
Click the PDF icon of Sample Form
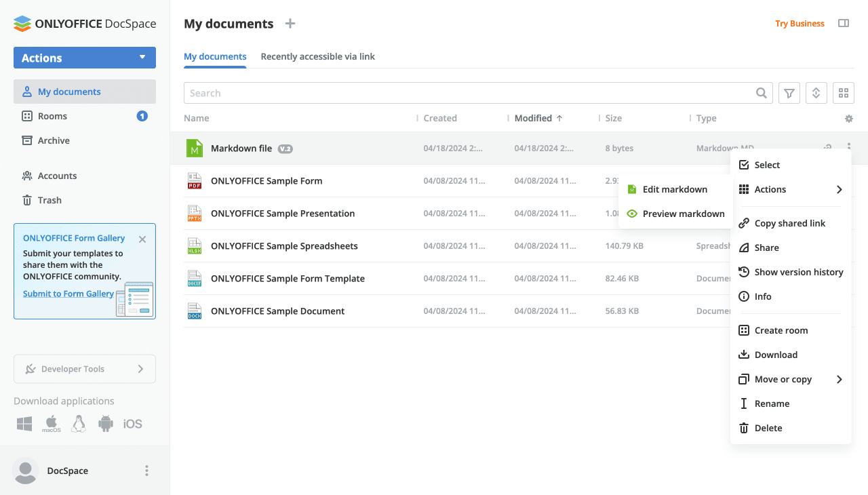pyautogui.click(x=195, y=181)
